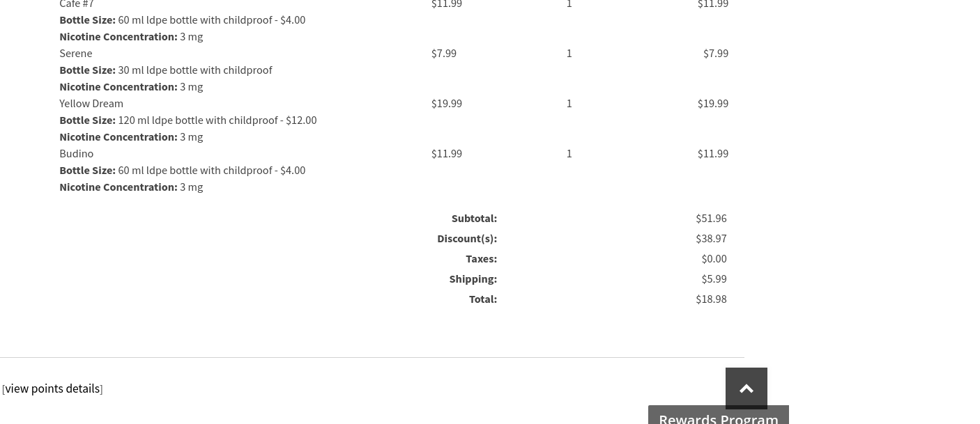Click the Serene unit price $7.99 in the price column
Image resolution: width=980 pixels, height=424 pixels.
444,53
